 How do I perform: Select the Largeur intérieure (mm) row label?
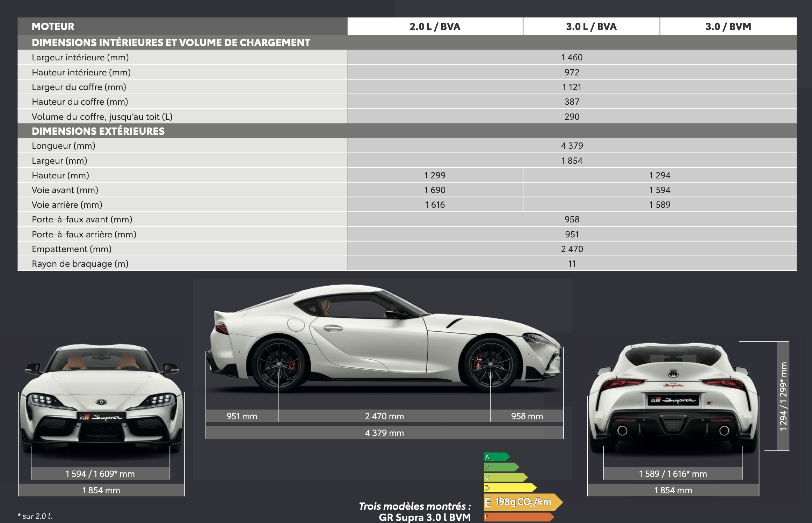pyautogui.click(x=80, y=57)
